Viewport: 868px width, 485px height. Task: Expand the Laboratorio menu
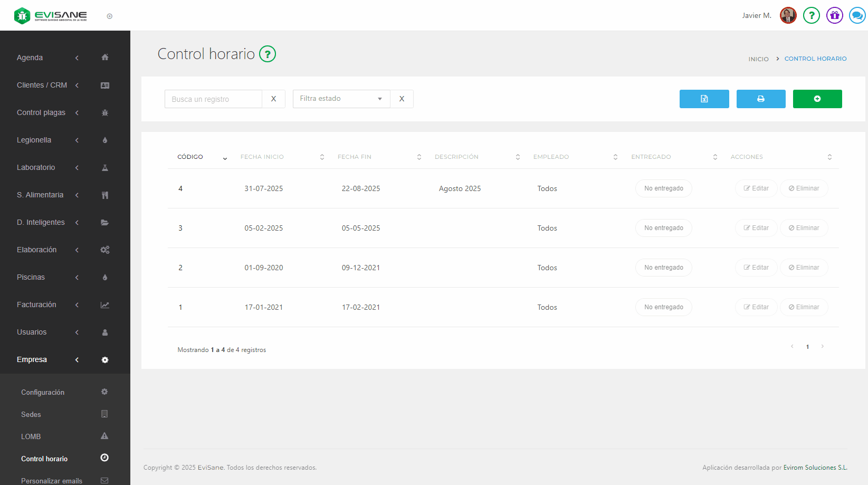77,167
